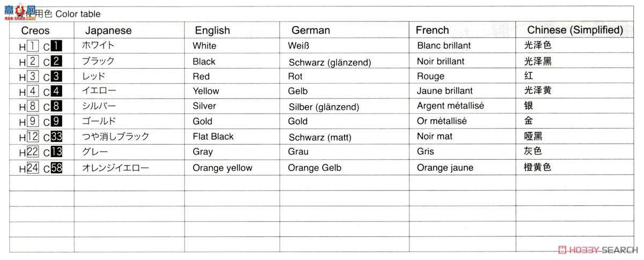Viewport: 644px width, 260px height.
Task: Click the top-left site logo watermark
Action: [x=19, y=12]
